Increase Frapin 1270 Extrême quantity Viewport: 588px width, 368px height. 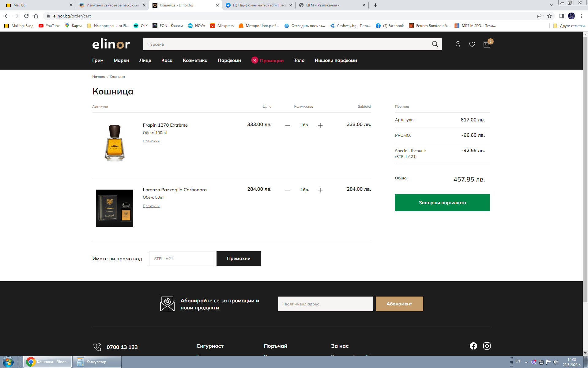[320, 125]
